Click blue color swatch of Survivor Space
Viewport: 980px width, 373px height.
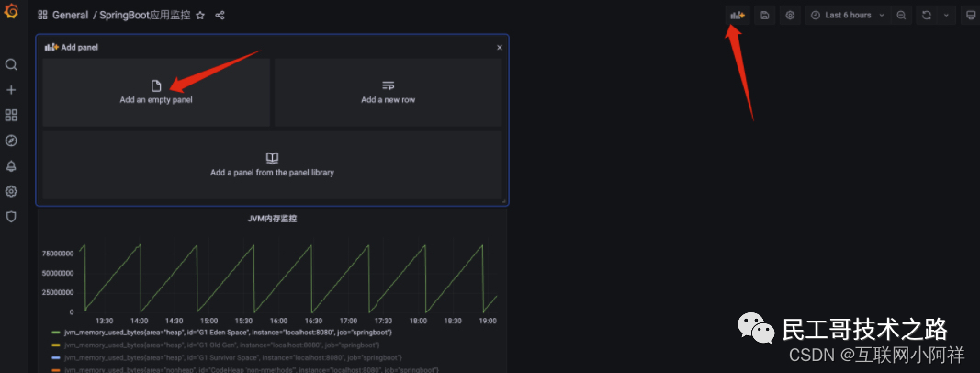(56, 358)
